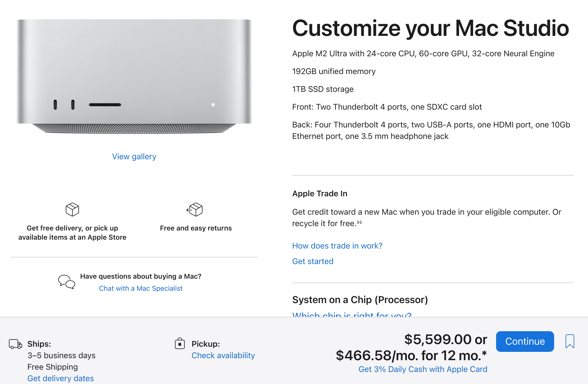588x384 pixels.
Task: Click the Customize your Mac Studio heading
Action: pos(431,28)
